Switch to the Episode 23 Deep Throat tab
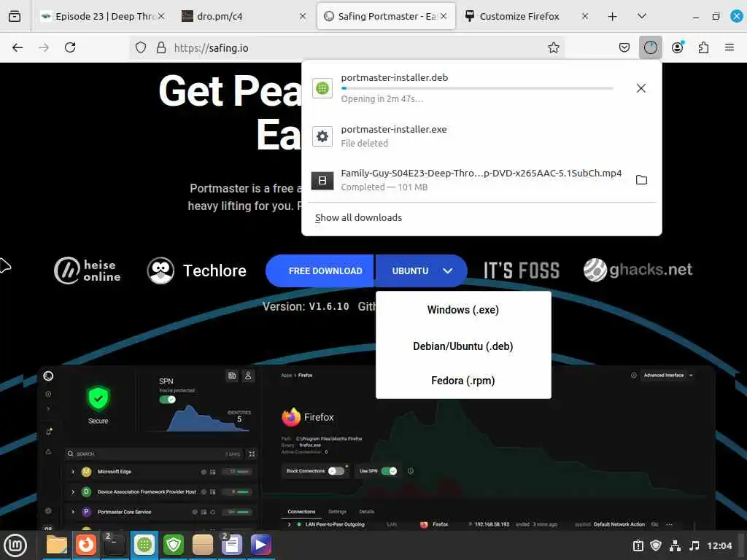 point(102,16)
